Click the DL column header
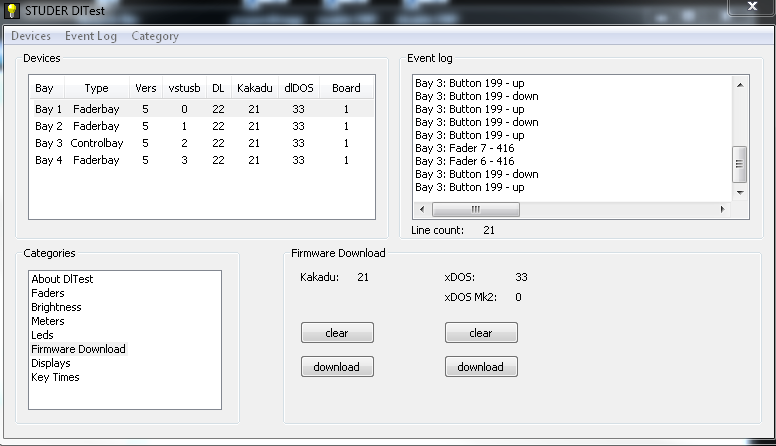The width and height of the screenshot is (776, 446). (218, 88)
